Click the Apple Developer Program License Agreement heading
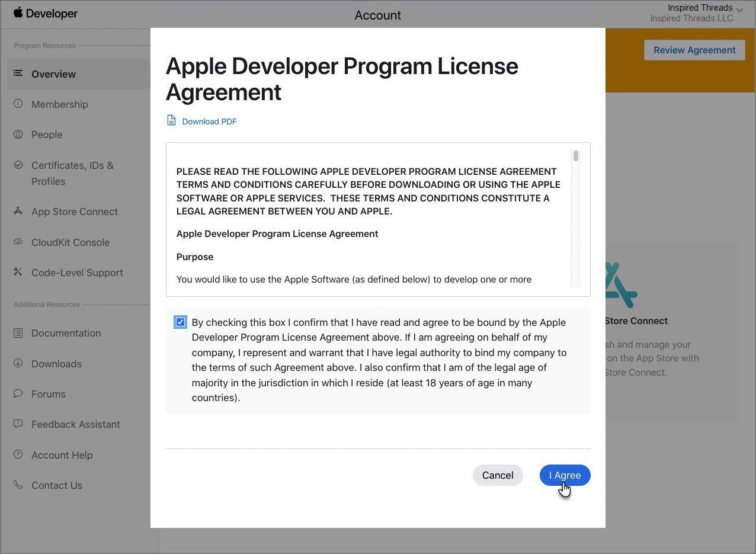Screen dimensions: 756x554 (x=342, y=79)
